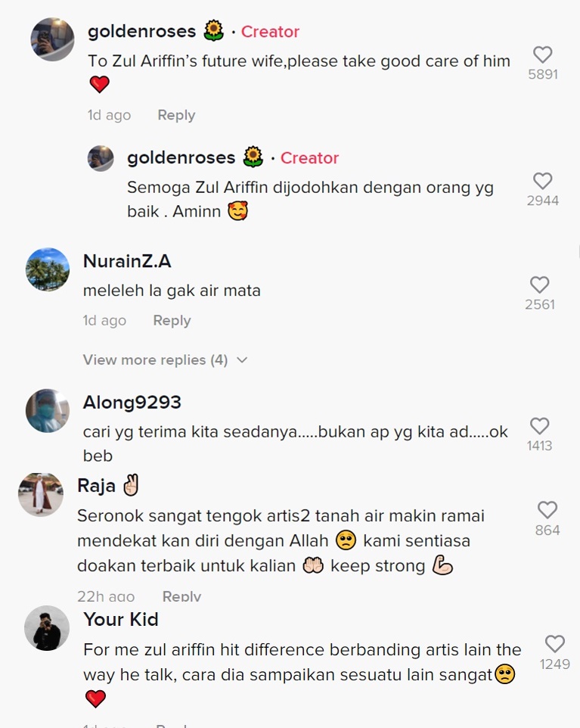Like goldenroses' reply with 2944 likes
Viewport: 580px width, 728px height.
(542, 181)
